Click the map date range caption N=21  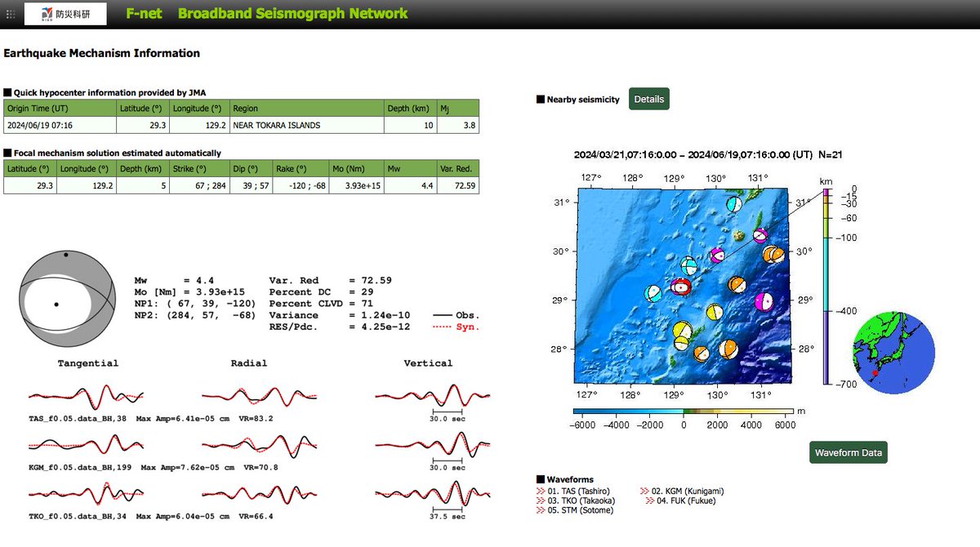710,155
